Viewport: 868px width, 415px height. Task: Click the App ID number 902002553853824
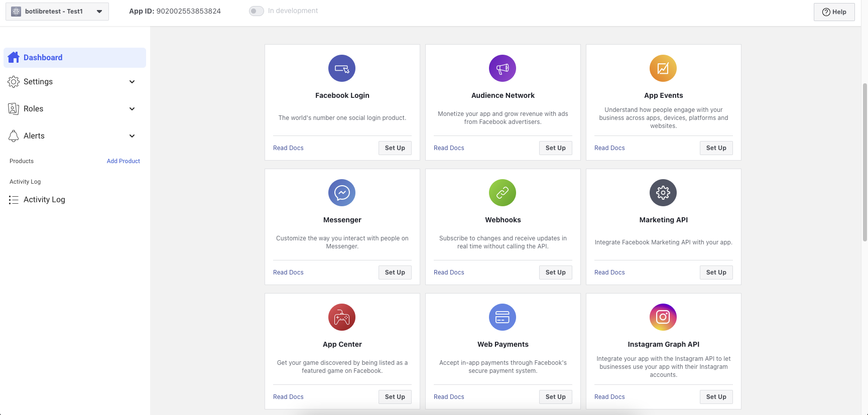coord(189,11)
